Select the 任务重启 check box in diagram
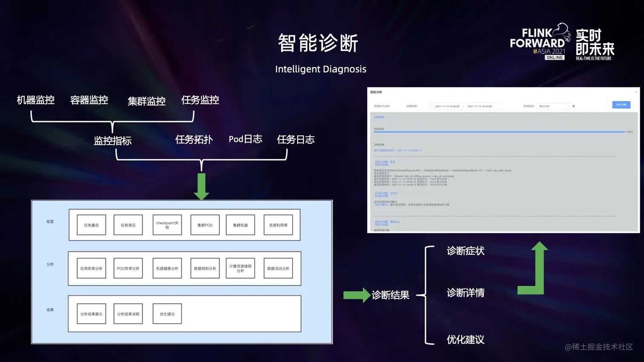 (x=91, y=225)
